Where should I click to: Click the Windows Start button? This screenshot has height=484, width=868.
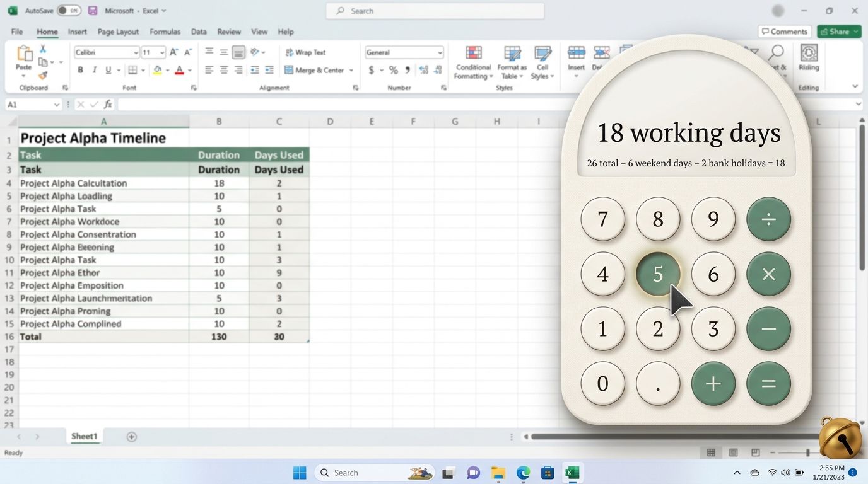(300, 473)
